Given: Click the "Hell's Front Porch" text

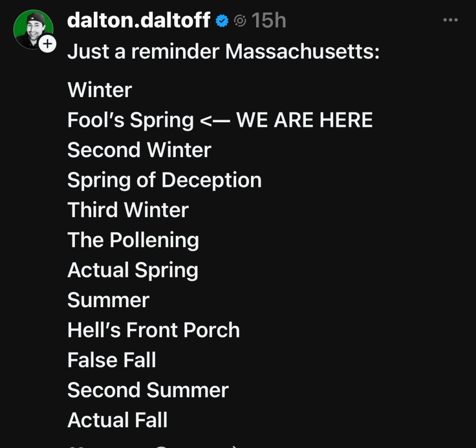Looking at the screenshot, I should [153, 330].
